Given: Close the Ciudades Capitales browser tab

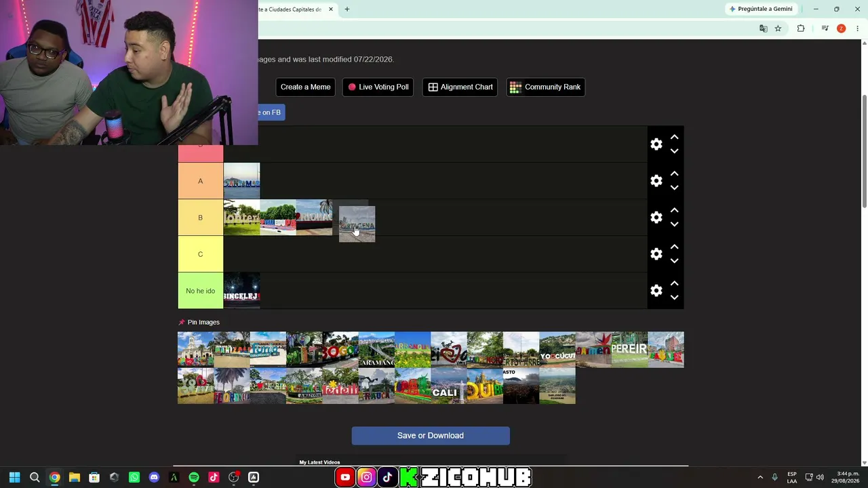Looking at the screenshot, I should (331, 9).
